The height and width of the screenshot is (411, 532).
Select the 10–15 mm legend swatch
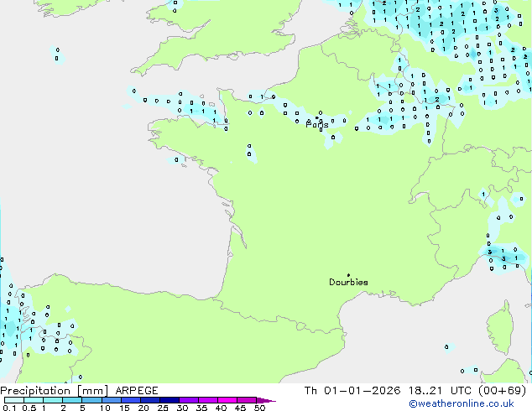pyautogui.click(x=111, y=400)
